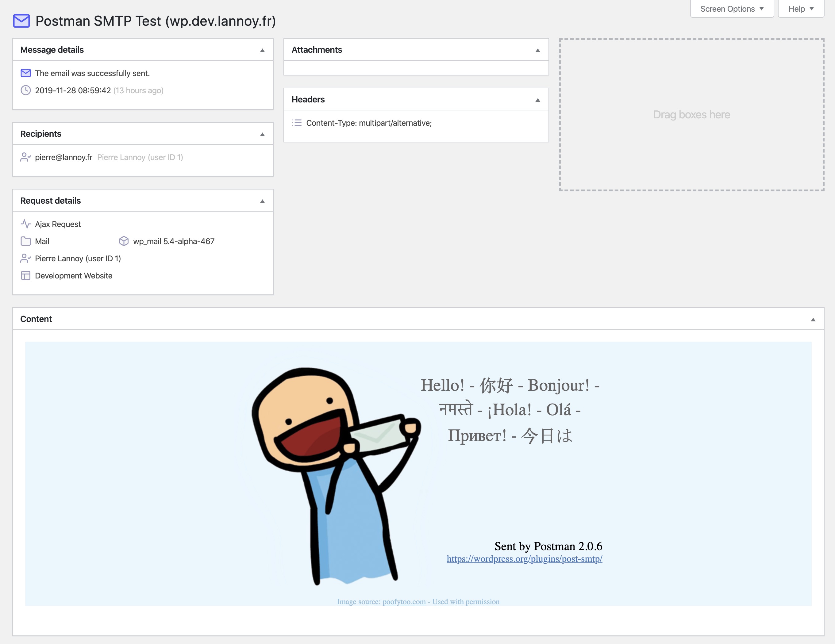Open the Screen Options dropdown

731,8
